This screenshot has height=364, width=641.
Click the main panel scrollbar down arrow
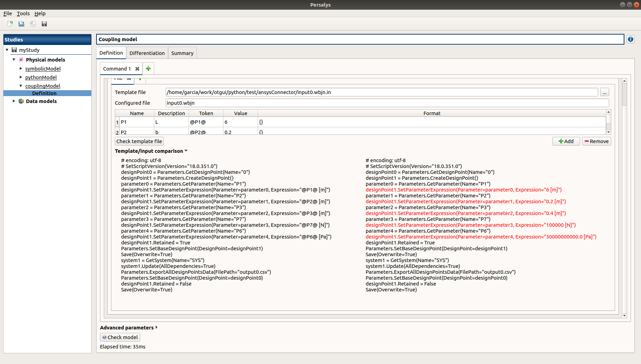624,316
